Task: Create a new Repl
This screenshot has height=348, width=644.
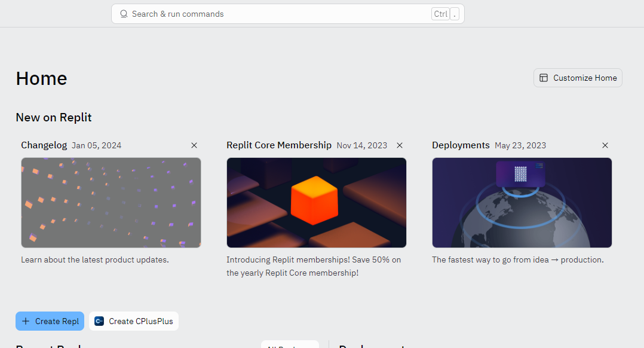Action: [x=50, y=321]
